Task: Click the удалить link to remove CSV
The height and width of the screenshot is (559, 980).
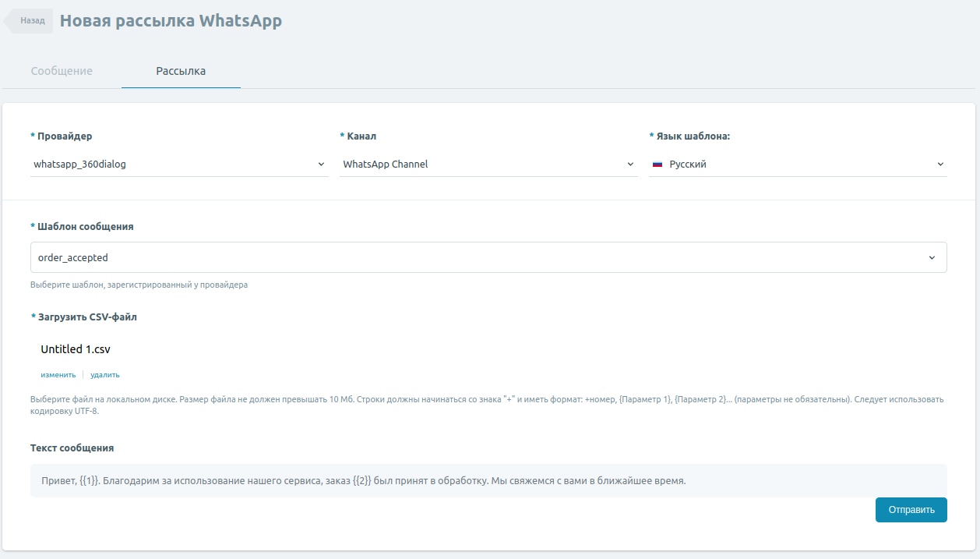Action: (105, 374)
